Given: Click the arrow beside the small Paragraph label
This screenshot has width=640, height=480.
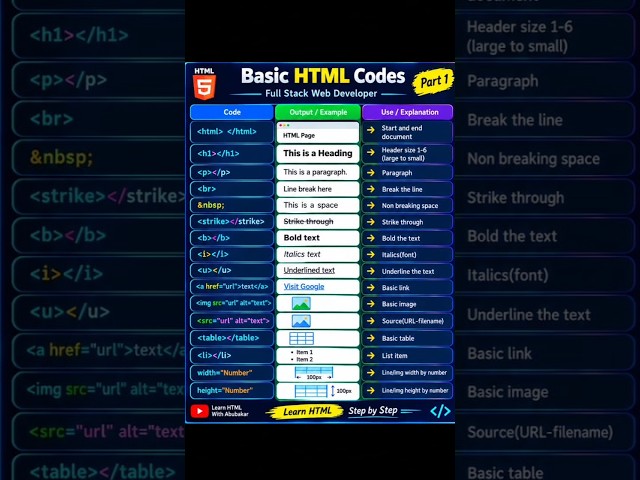Looking at the screenshot, I should [x=371, y=173].
